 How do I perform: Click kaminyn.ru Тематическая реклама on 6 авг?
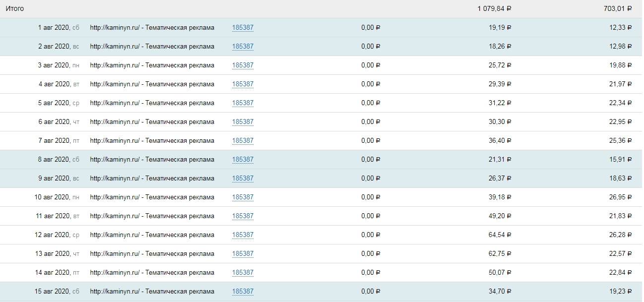click(152, 122)
